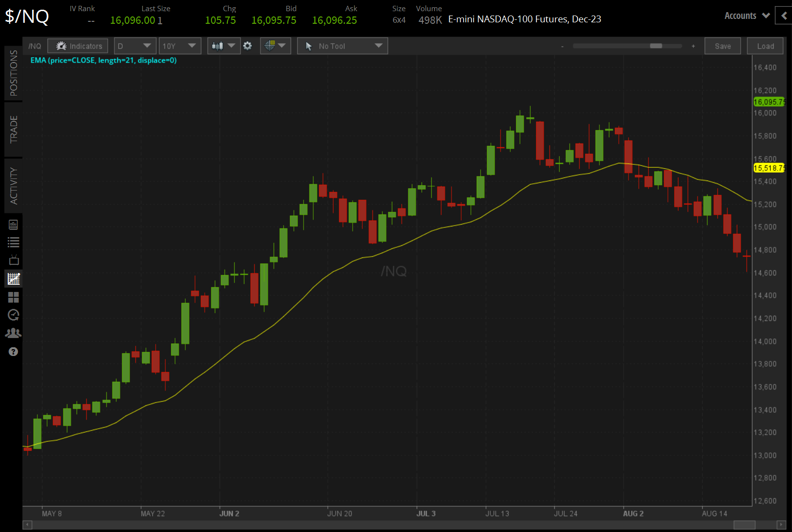This screenshot has height=532, width=792.
Task: Open Trader TV from the sidebar
Action: click(13, 260)
